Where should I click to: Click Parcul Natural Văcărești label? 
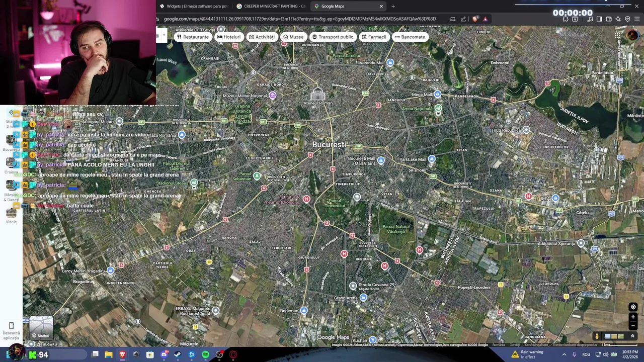396,229
